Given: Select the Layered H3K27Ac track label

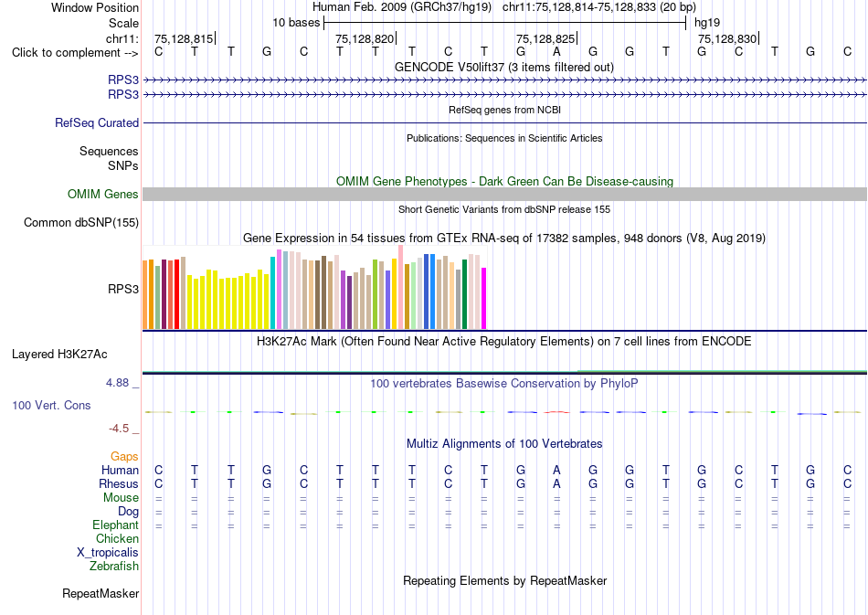Looking at the screenshot, I should pos(59,355).
